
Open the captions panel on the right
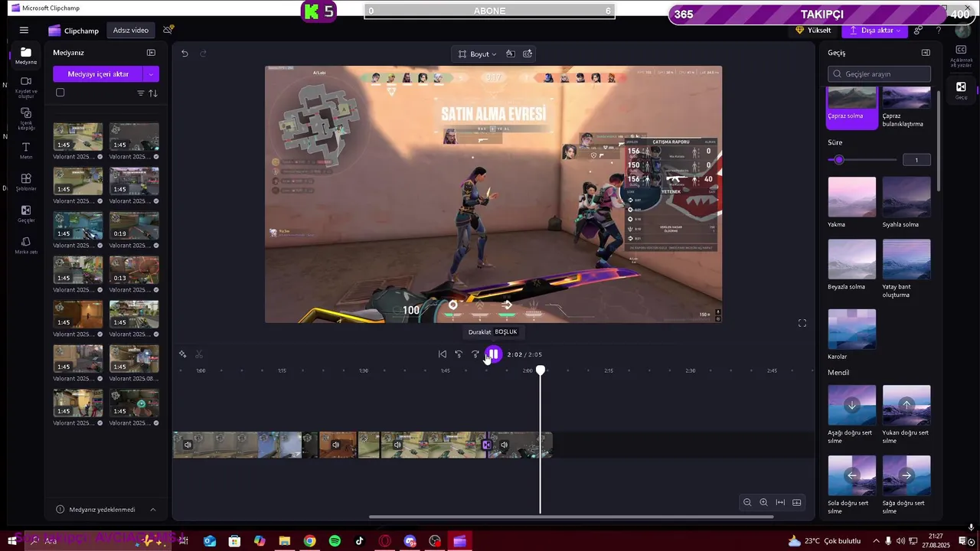961,56
